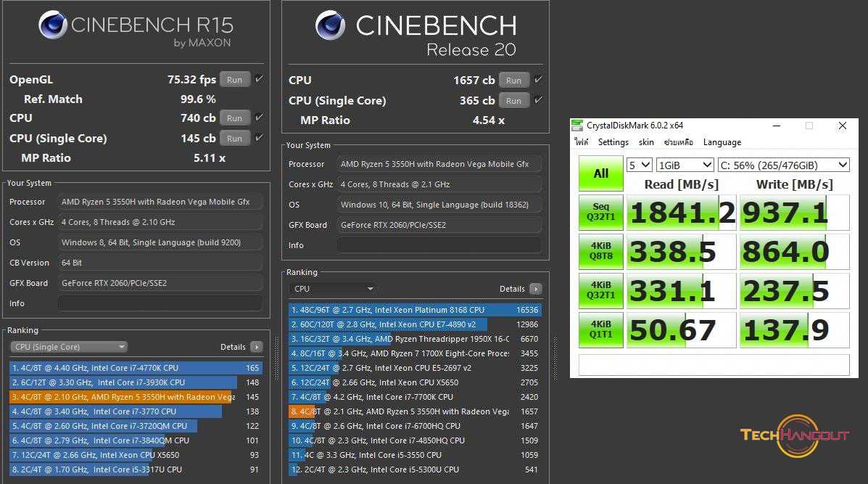Toggle the CPU checkbox in Cinebench Release 20
Viewport: 868px width, 484px height.
537,80
